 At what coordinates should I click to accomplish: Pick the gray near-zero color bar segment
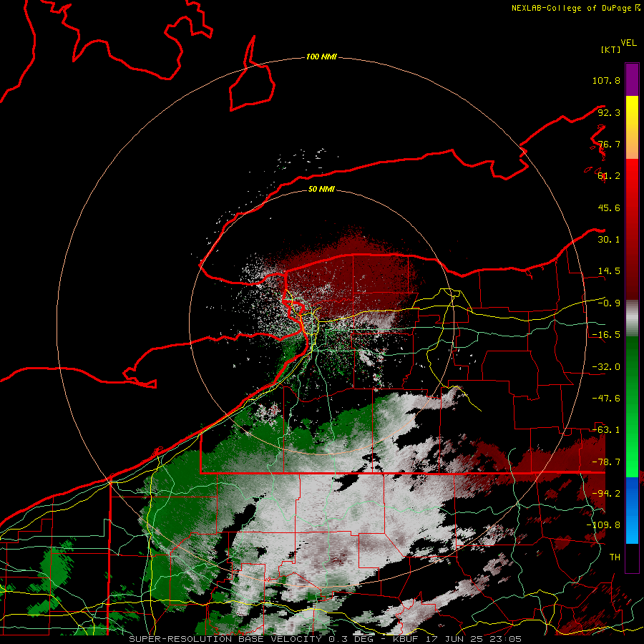click(632, 318)
